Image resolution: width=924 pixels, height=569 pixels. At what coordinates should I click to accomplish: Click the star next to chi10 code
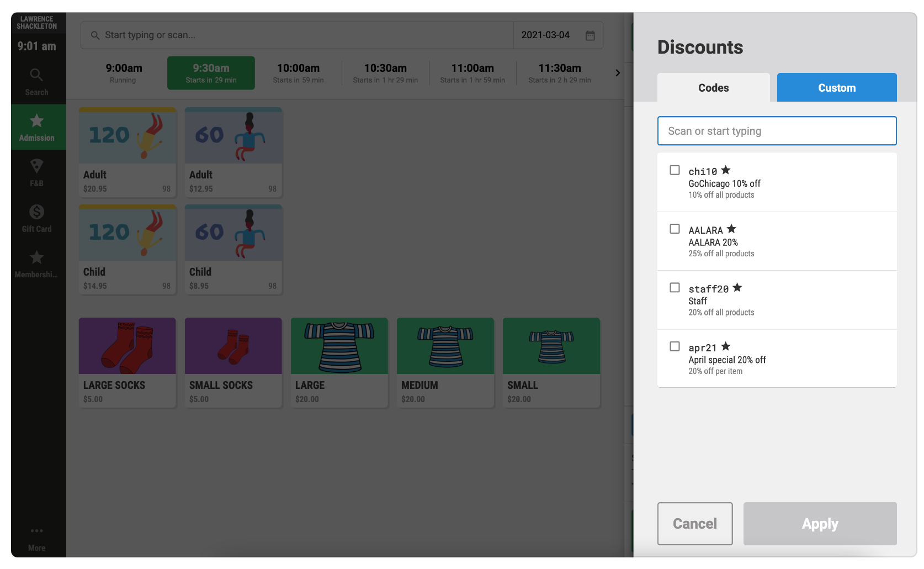(727, 170)
